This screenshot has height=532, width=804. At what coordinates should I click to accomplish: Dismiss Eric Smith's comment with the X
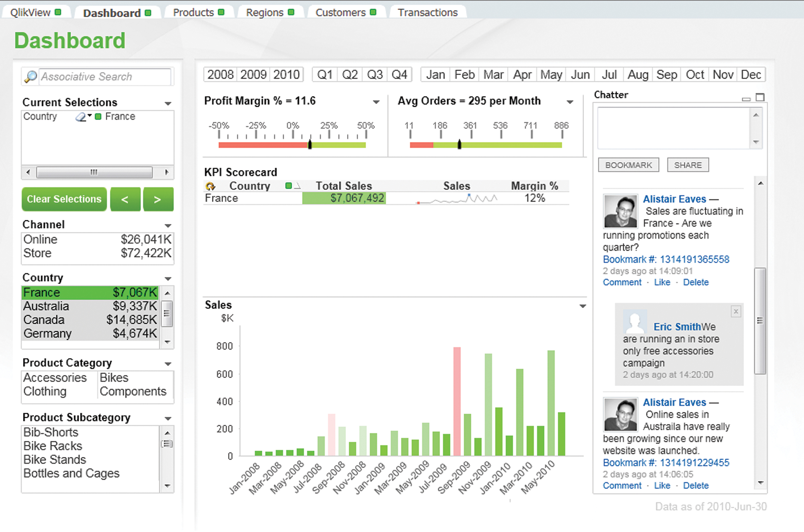[736, 311]
